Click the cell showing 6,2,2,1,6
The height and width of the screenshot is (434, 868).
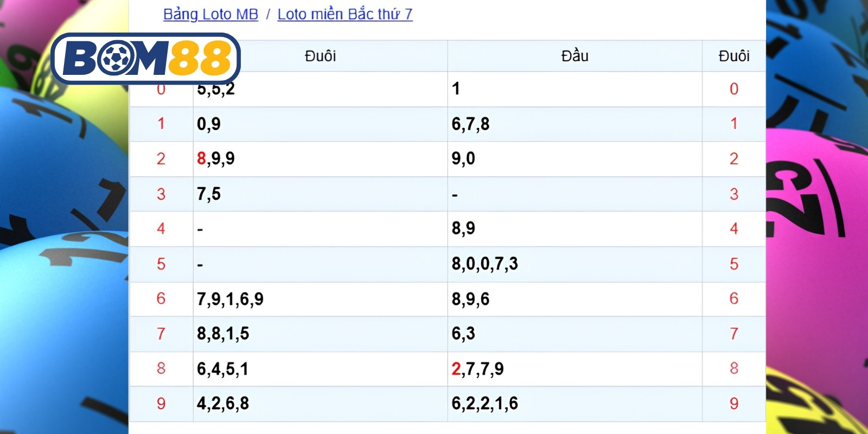coord(575,404)
